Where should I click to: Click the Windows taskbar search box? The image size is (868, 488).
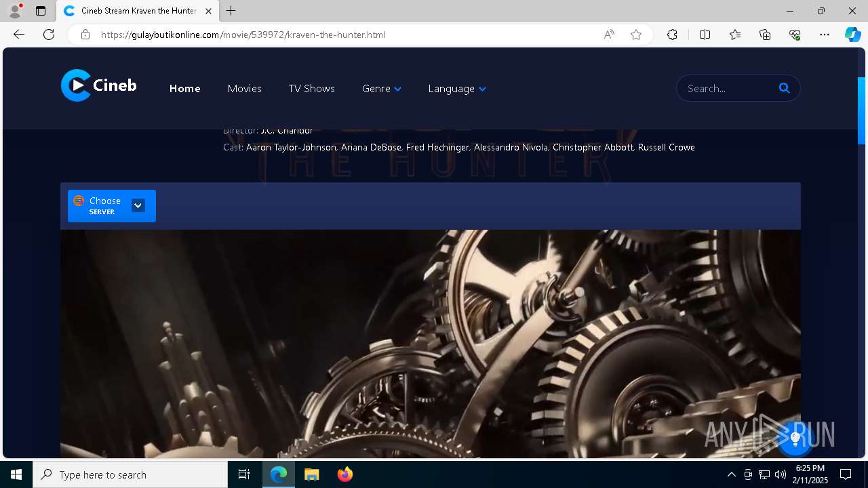pyautogui.click(x=130, y=474)
